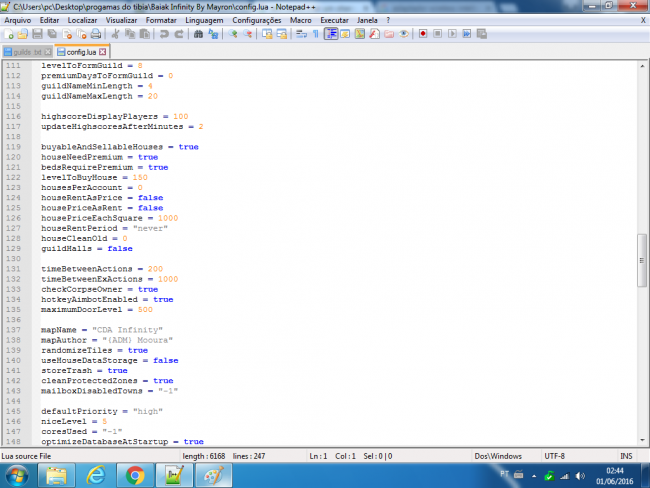
Task: Open the Localizar menu
Action: (x=82, y=20)
